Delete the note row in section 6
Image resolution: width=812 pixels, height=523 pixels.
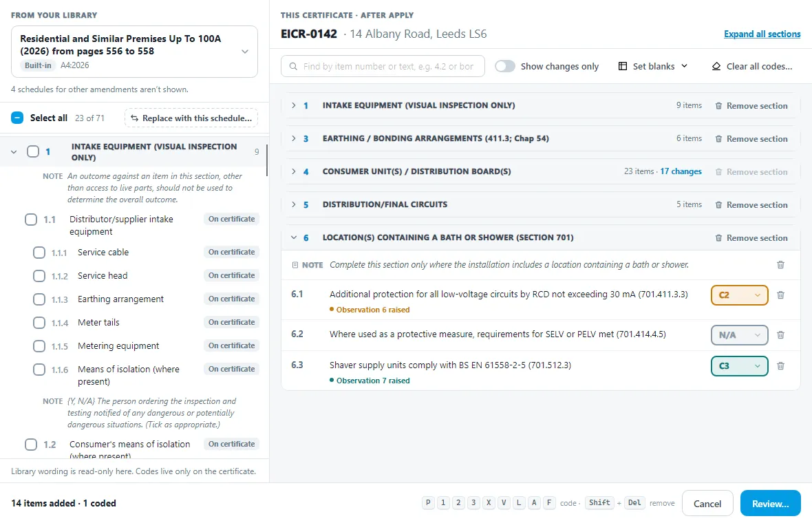[x=780, y=265]
